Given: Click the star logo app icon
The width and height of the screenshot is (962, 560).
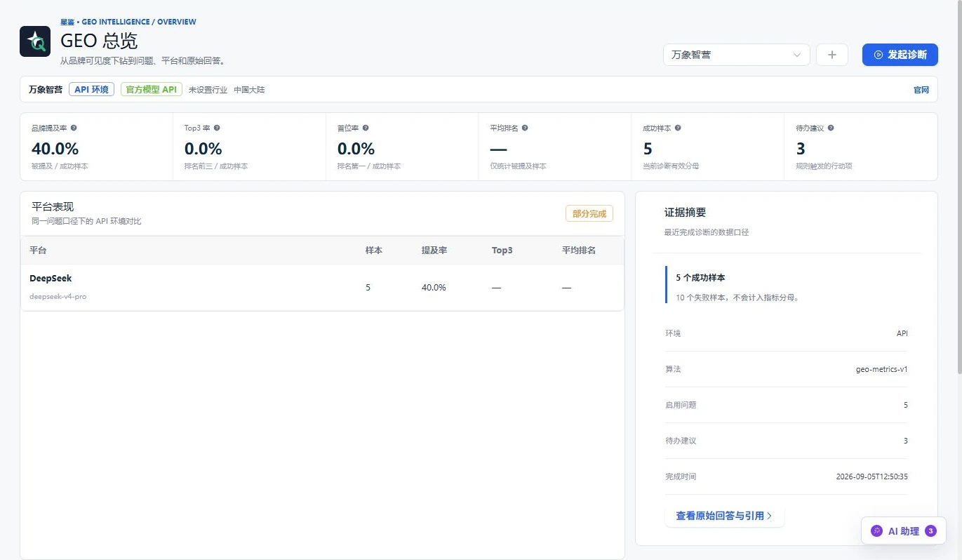Looking at the screenshot, I should (x=35, y=41).
